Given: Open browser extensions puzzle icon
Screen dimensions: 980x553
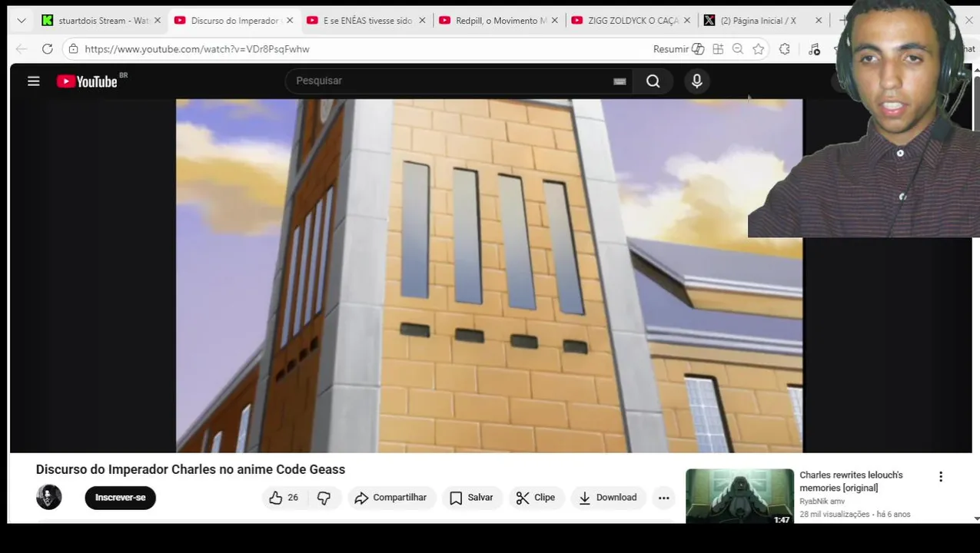Looking at the screenshot, I should [784, 49].
